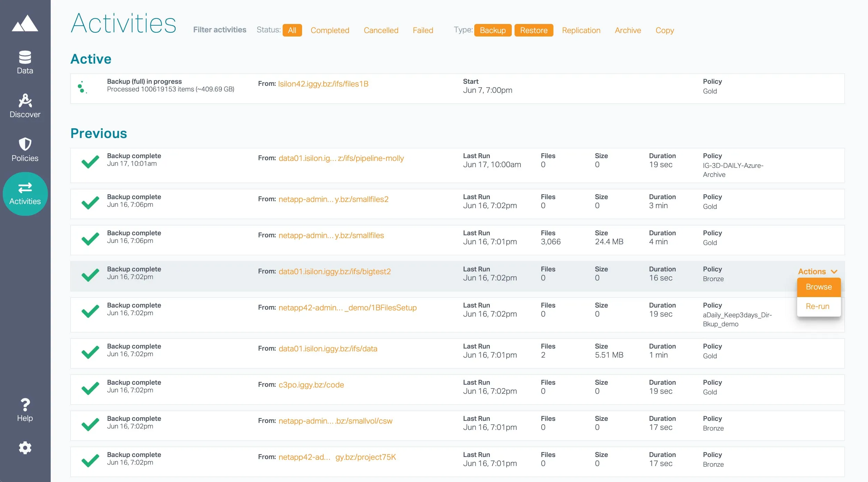868x482 pixels.
Task: Toggle the All status filter
Action: tap(292, 30)
